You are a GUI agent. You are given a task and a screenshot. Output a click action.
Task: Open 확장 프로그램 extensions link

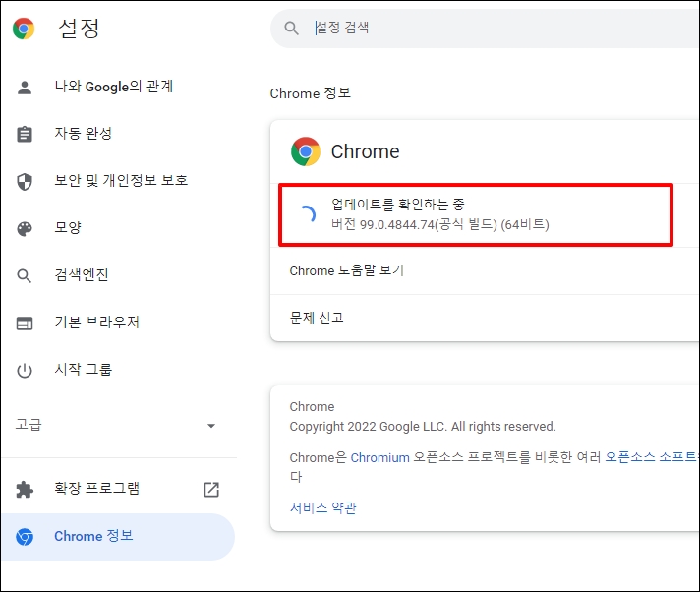pos(97,489)
